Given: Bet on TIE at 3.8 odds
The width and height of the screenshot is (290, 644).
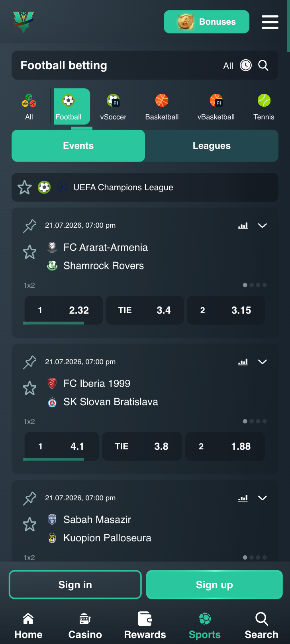Looking at the screenshot, I should pos(142,446).
